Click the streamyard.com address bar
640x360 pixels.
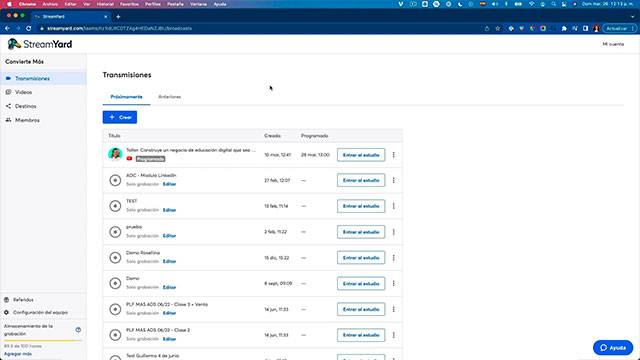[x=261, y=29]
